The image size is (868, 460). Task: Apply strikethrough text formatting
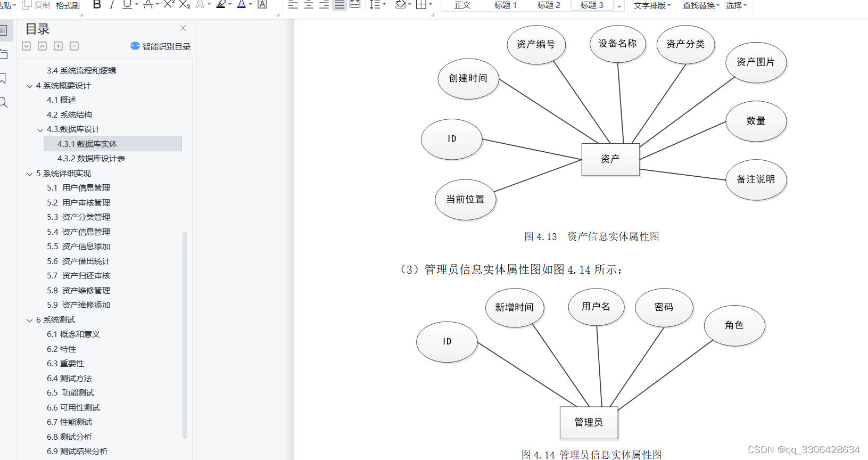[148, 5]
